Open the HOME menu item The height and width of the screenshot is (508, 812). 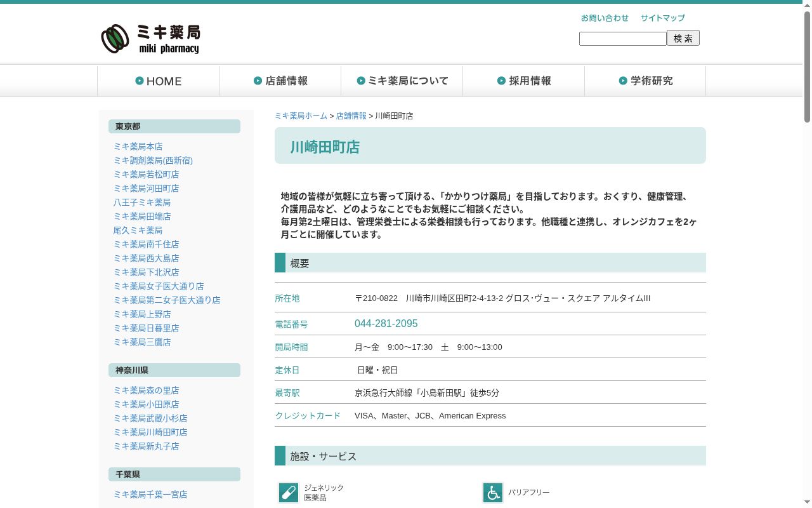158,81
